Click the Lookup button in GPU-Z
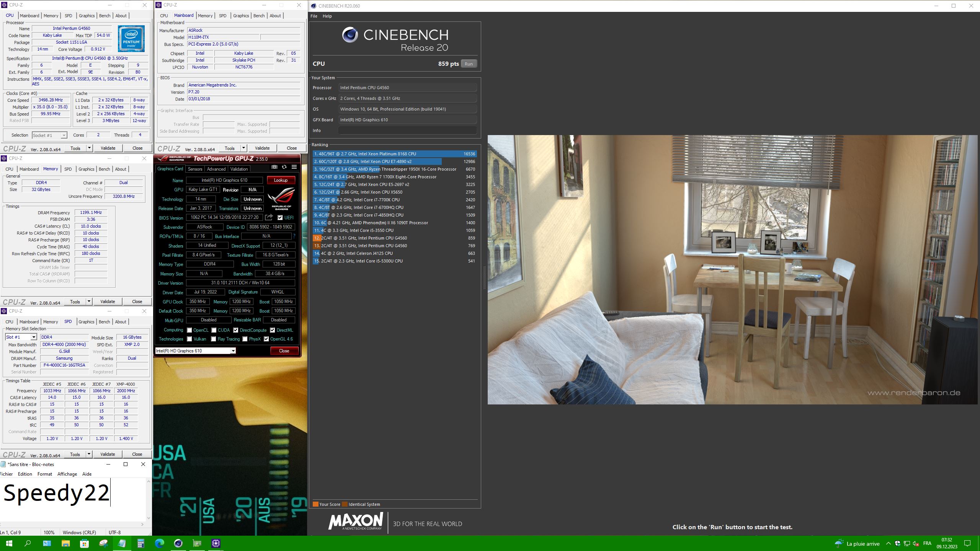Viewport: 980px width, 551px height. coord(281,180)
